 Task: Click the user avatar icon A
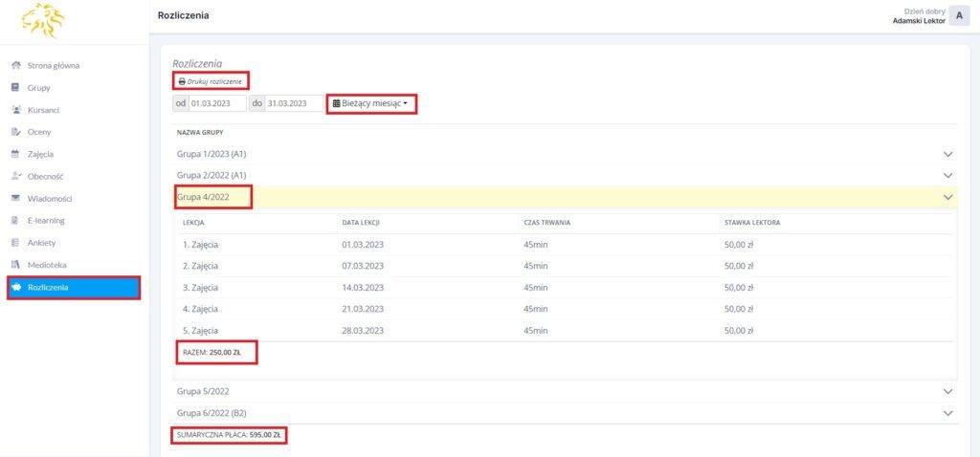point(959,15)
